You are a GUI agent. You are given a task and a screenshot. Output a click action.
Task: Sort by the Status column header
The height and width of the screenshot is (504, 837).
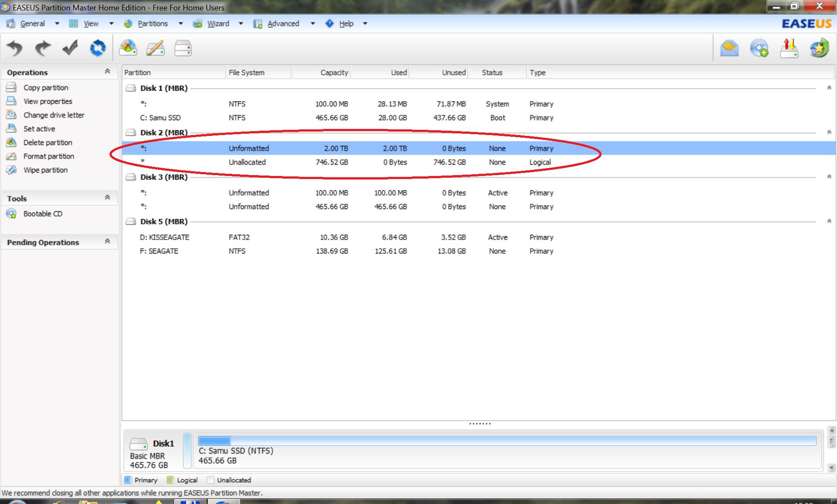(x=497, y=72)
